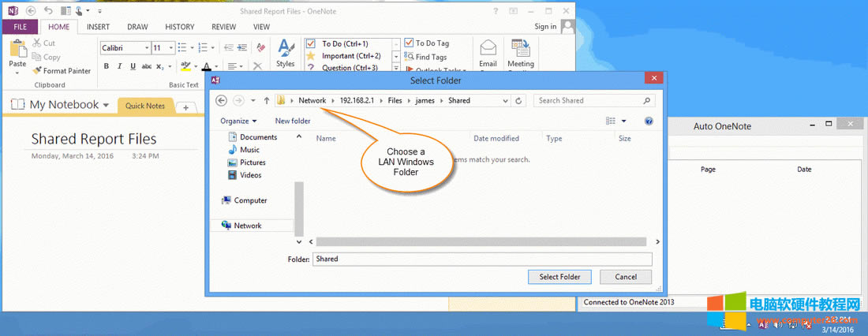
Task: Click the Paste clipboard icon
Action: click(x=17, y=51)
